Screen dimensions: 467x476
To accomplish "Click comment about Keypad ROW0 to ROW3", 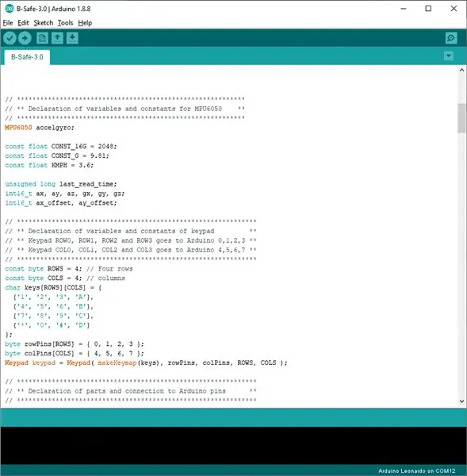I will click(x=131, y=240).
